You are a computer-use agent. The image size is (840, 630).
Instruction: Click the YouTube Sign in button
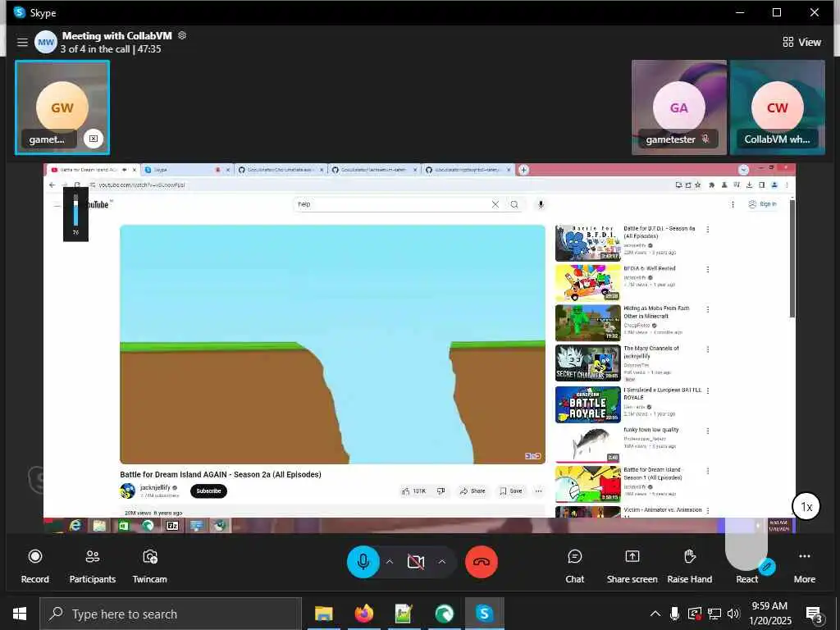(762, 204)
